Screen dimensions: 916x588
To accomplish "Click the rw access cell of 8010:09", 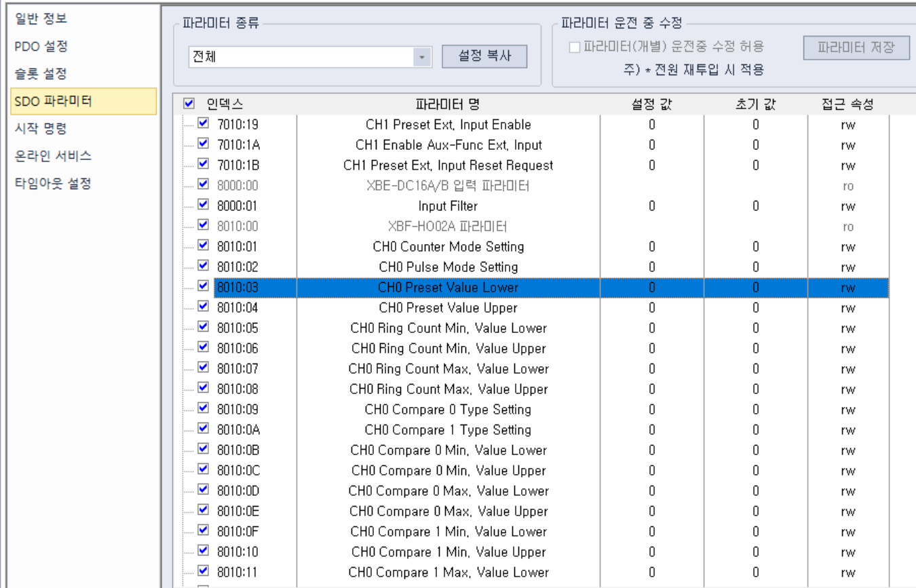I will coord(847,410).
